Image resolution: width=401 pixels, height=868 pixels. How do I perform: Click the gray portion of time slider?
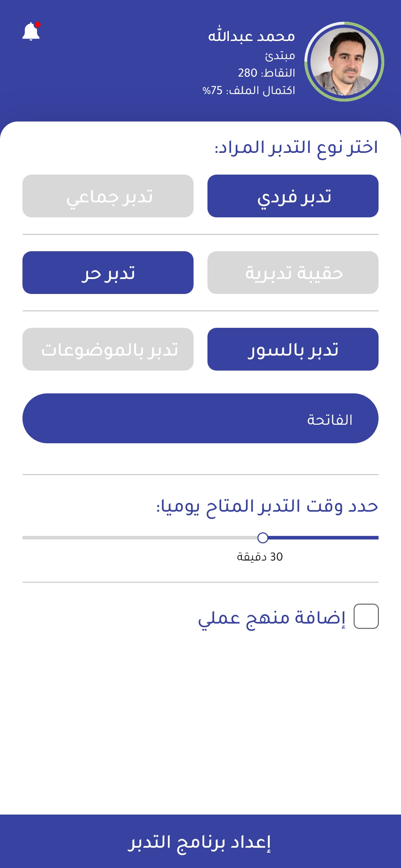click(140, 538)
